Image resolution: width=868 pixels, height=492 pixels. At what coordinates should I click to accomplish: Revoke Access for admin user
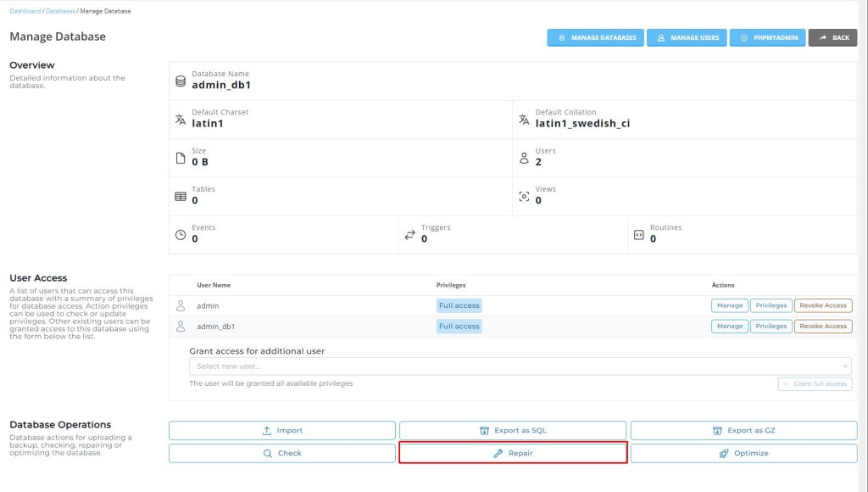[x=823, y=305]
